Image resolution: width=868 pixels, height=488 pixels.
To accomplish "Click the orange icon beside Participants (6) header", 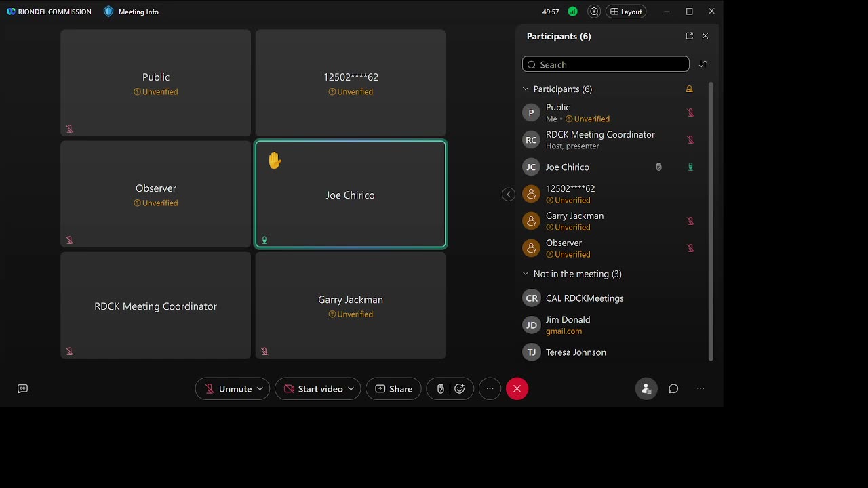I will coord(690,89).
